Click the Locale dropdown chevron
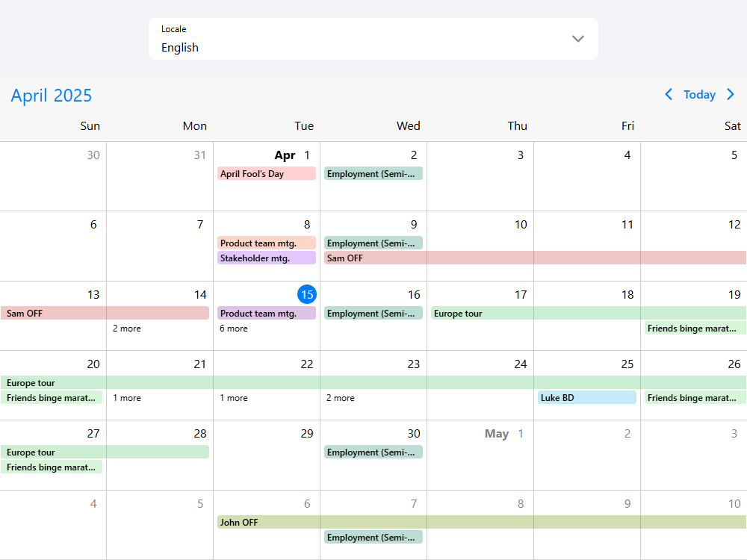Image resolution: width=747 pixels, height=560 pixels. (578, 39)
